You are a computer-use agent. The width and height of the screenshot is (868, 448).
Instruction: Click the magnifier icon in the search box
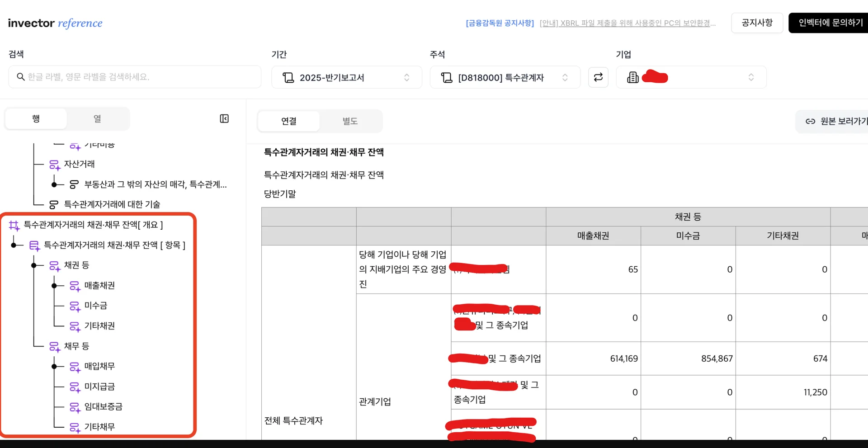pyautogui.click(x=21, y=77)
